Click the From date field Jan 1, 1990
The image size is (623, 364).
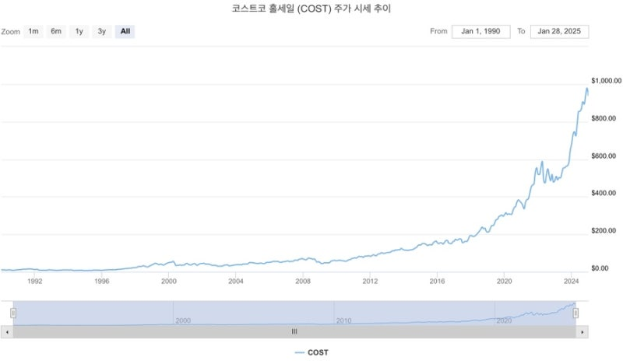(480, 31)
